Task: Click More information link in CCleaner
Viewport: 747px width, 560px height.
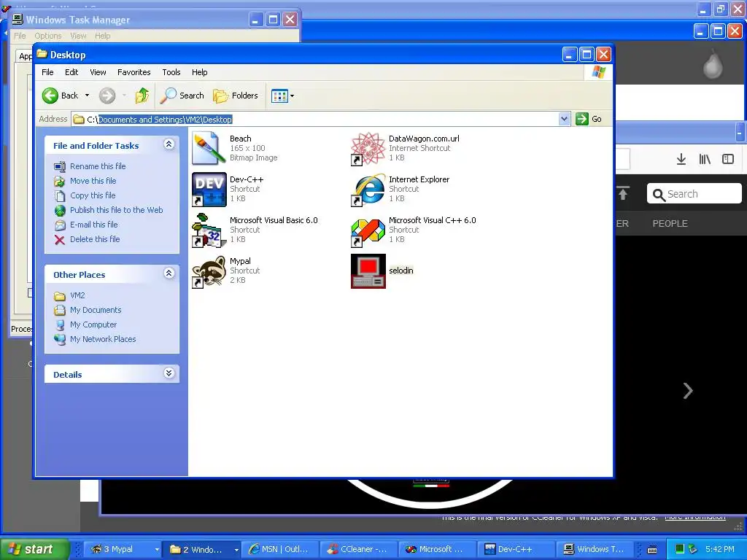Action: coord(695,517)
